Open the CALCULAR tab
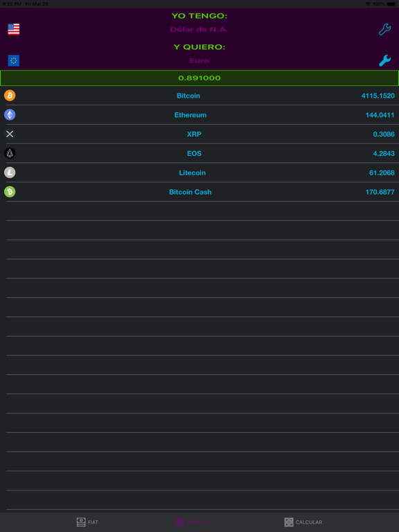399x532 pixels. [303, 522]
